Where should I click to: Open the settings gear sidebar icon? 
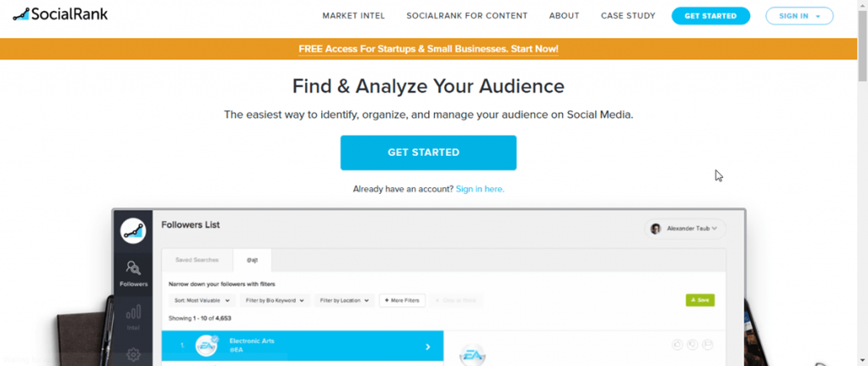133,354
